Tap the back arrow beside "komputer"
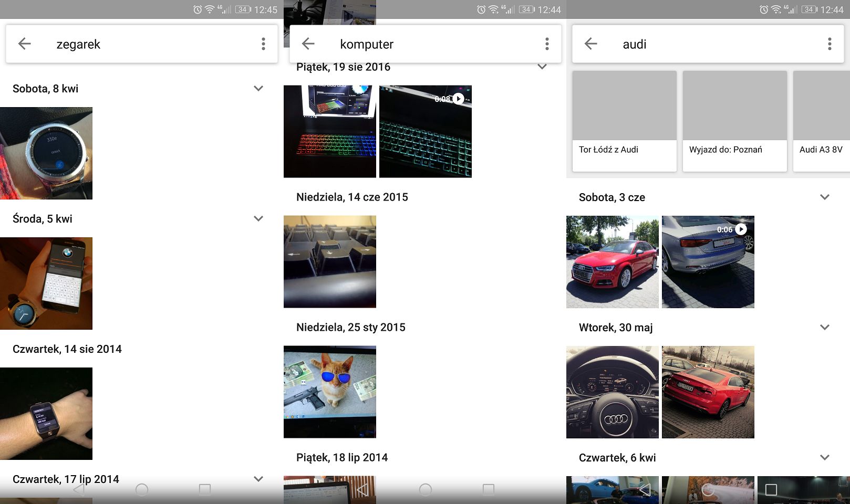The height and width of the screenshot is (504, 850). (x=308, y=44)
